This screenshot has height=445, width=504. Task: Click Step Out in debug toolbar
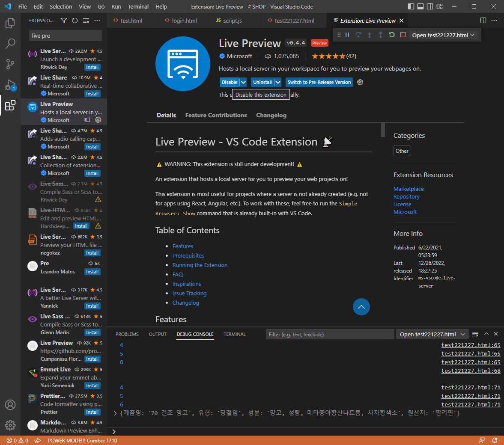tap(381, 35)
